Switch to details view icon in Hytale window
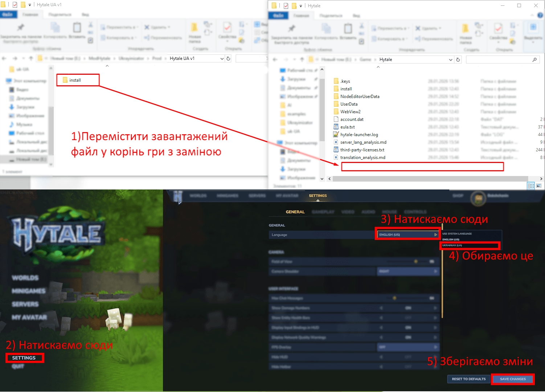Viewport: 545px width, 392px height. (531, 186)
